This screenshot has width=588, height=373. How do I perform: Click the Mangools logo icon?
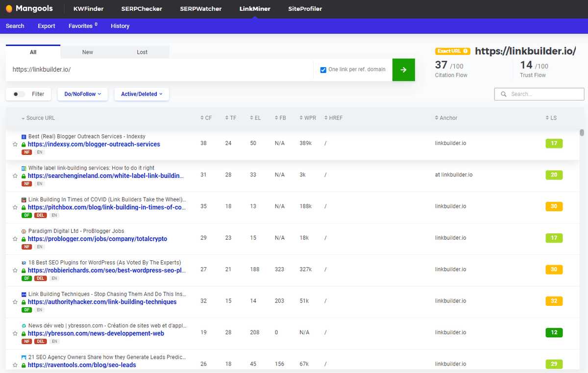[x=9, y=9]
